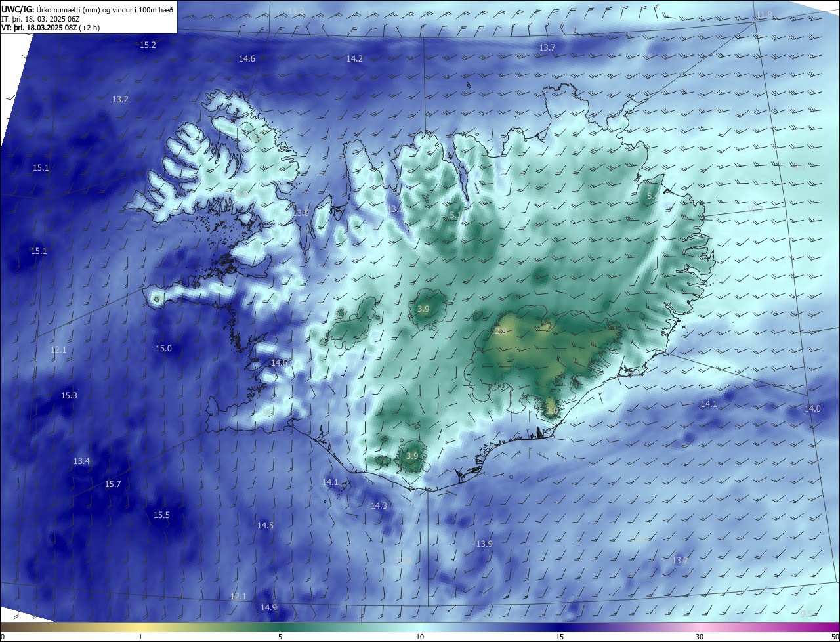
Task: Click the 15.7 value label
Action: [113, 484]
